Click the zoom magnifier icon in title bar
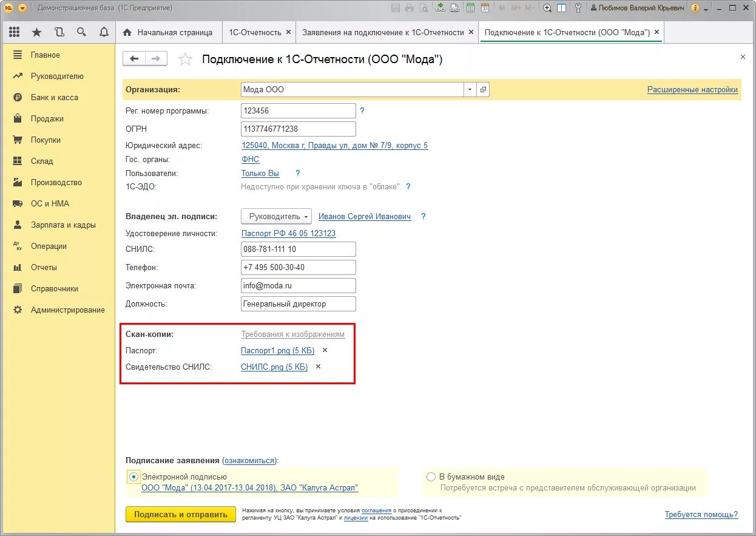 547,8
